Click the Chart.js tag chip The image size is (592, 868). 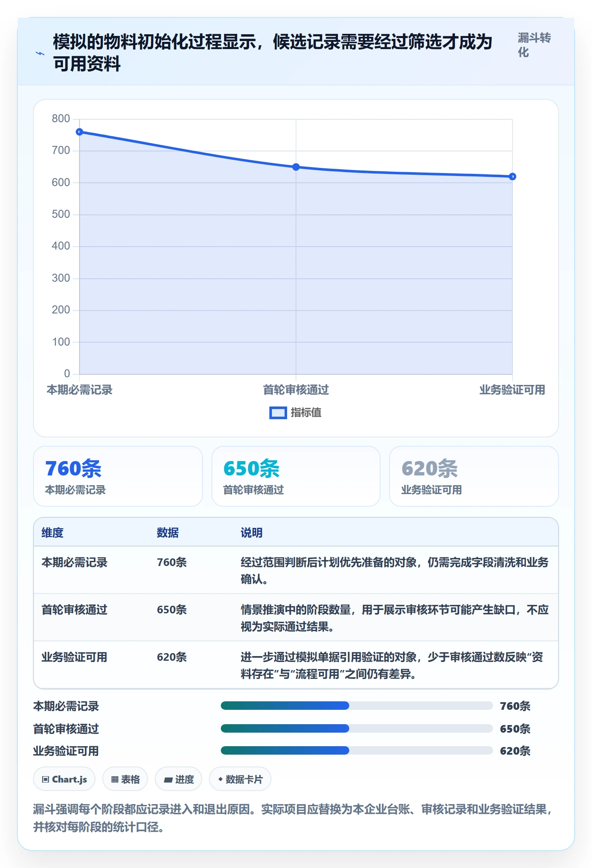point(64,779)
